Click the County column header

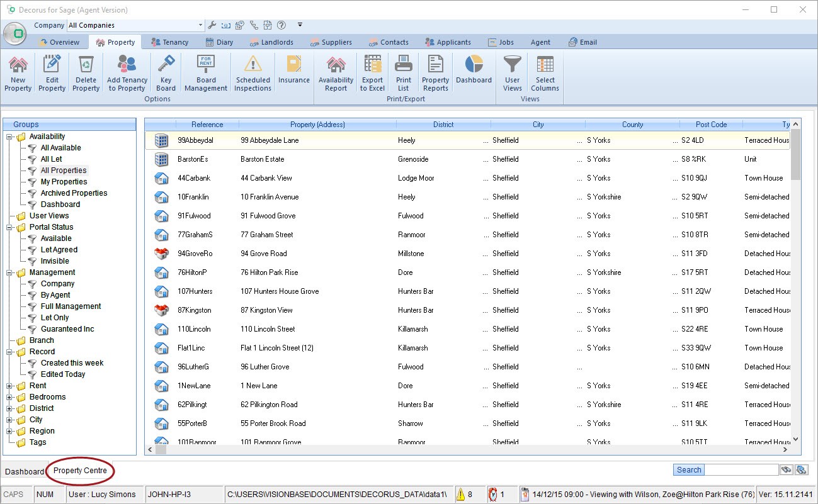(632, 125)
